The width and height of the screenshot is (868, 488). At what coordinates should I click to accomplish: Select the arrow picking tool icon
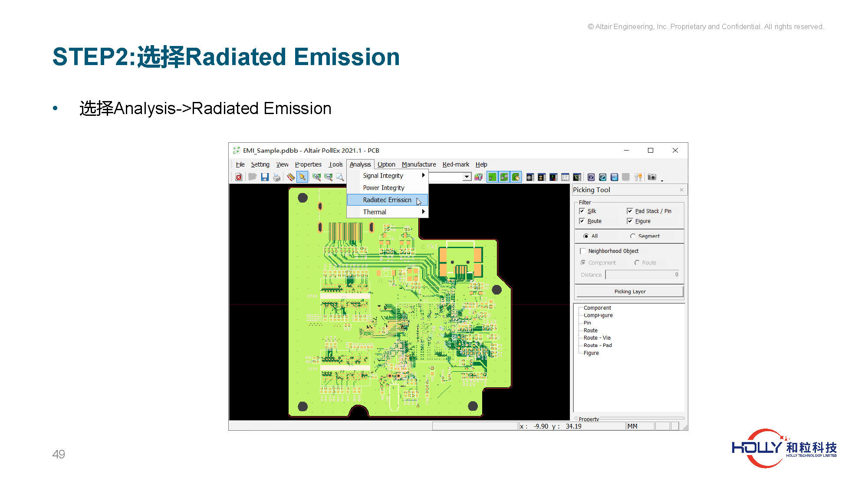pos(302,177)
